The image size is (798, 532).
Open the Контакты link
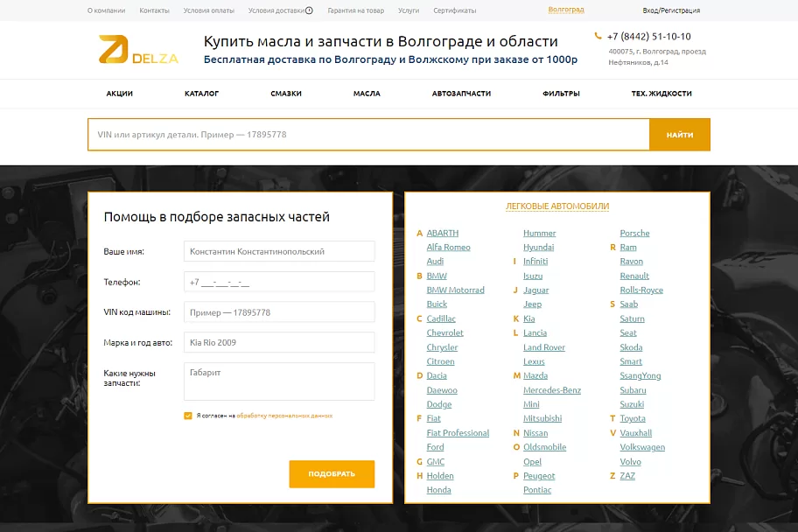click(154, 10)
